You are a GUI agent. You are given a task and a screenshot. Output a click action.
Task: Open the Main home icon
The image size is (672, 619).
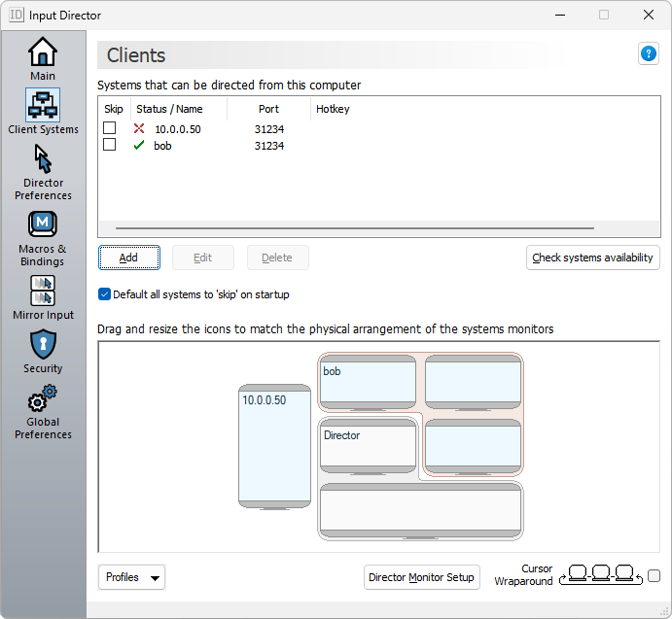click(x=43, y=52)
